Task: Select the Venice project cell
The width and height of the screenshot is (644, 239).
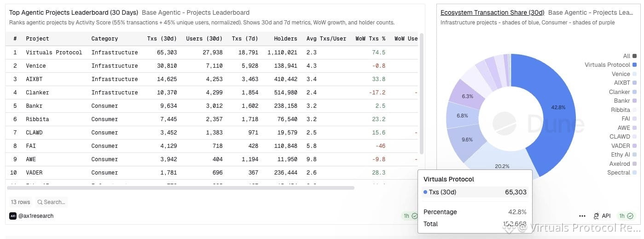Action: [36, 66]
